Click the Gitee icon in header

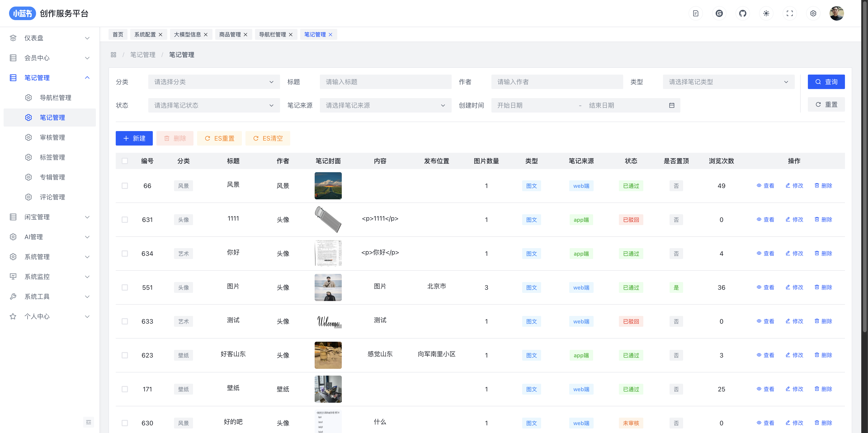pos(719,14)
